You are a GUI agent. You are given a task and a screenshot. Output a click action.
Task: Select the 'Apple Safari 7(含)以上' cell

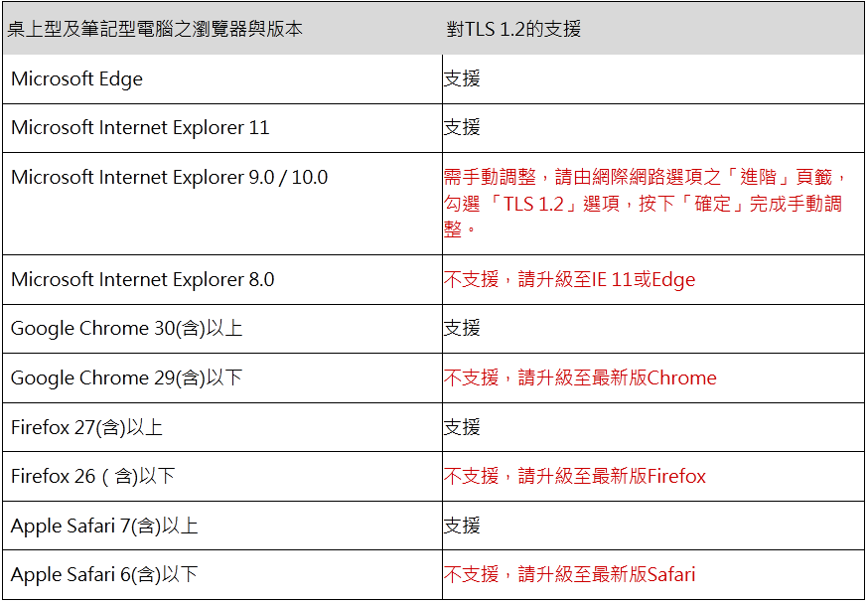222,526
